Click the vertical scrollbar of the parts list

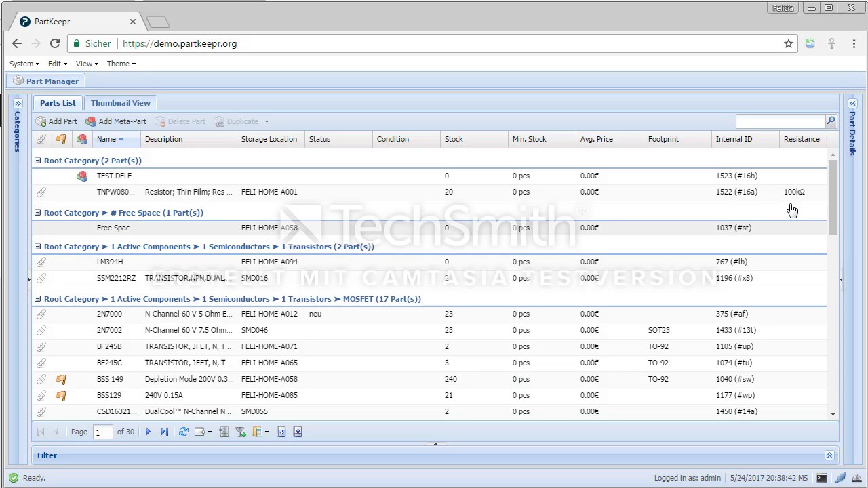tap(833, 197)
